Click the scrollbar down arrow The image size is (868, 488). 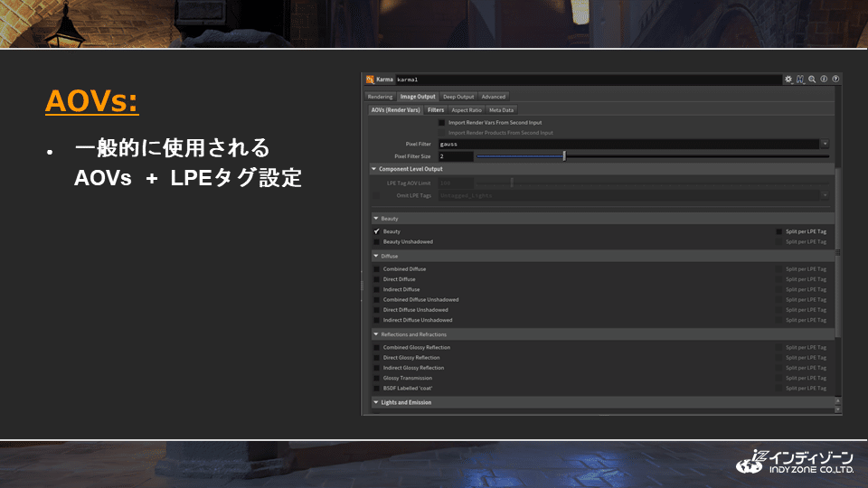point(837,409)
